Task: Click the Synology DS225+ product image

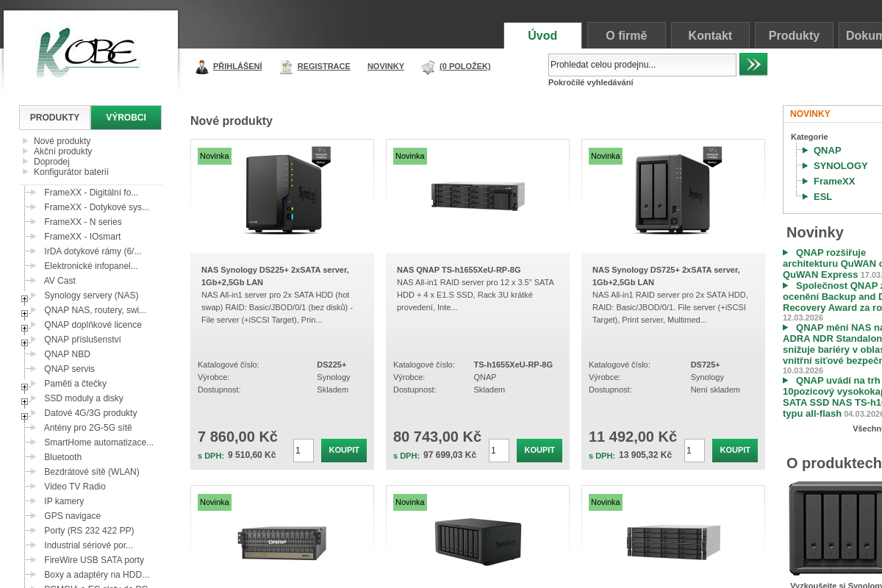Action: [x=283, y=193]
